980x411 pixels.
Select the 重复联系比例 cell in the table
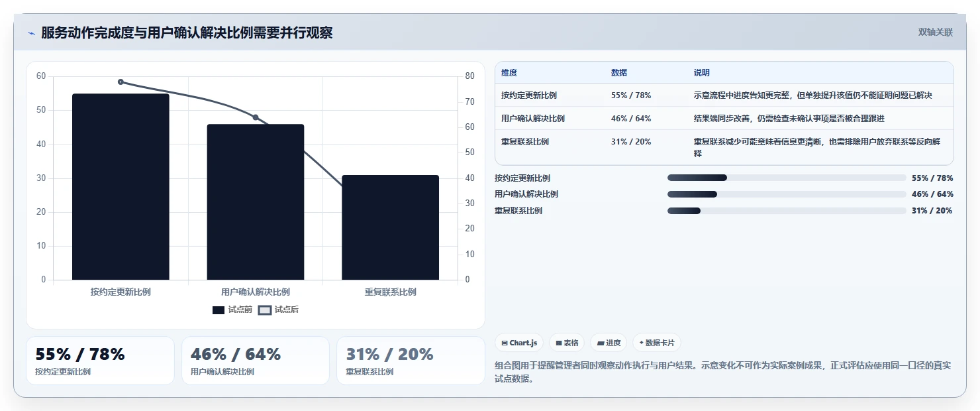tap(525, 142)
